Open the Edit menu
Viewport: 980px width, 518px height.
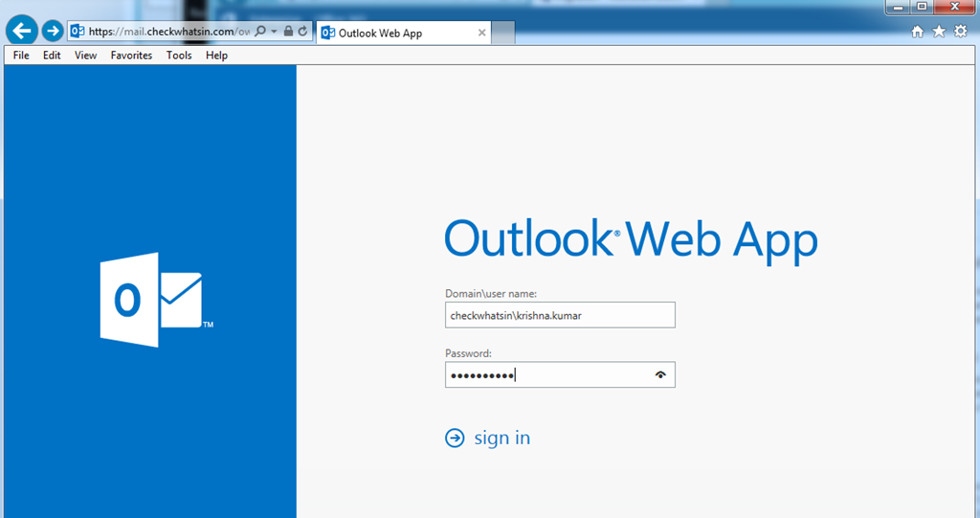tap(52, 55)
